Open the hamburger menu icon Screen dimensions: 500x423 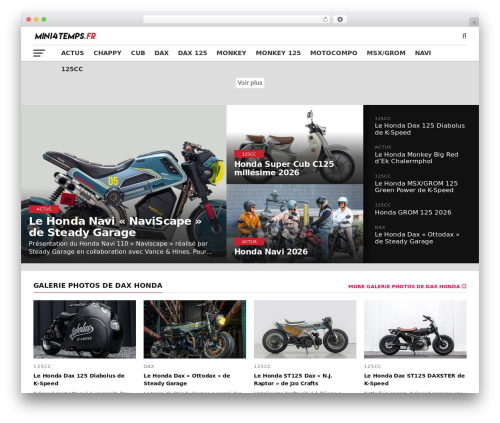pos(39,53)
